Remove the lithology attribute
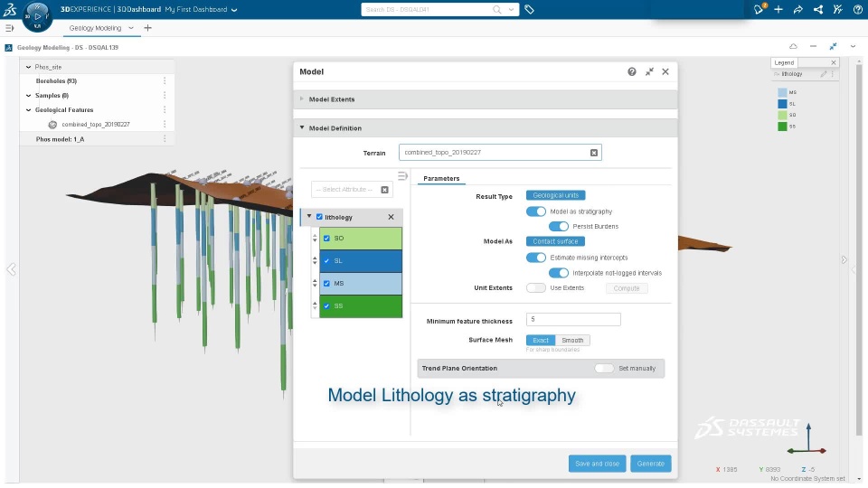Image resolution: width=868 pixels, height=488 pixels. (x=391, y=217)
